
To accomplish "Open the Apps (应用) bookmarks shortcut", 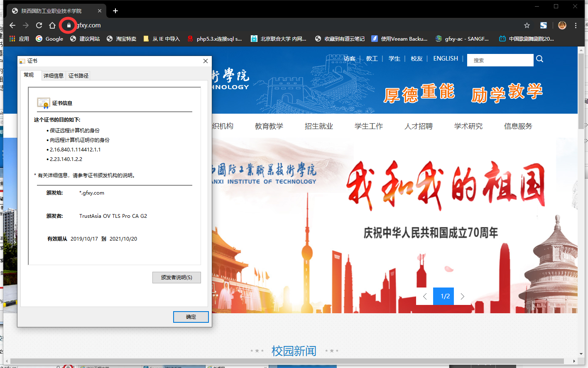I will 19,39.
